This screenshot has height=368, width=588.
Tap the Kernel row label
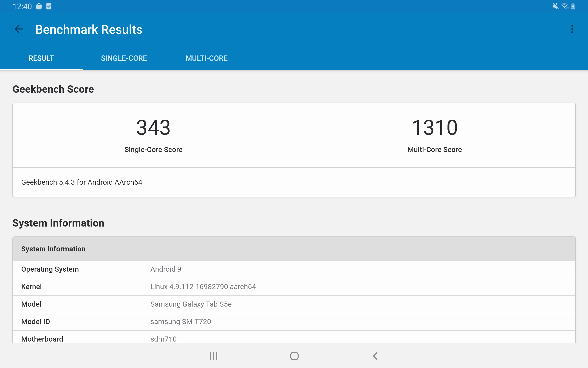31,287
